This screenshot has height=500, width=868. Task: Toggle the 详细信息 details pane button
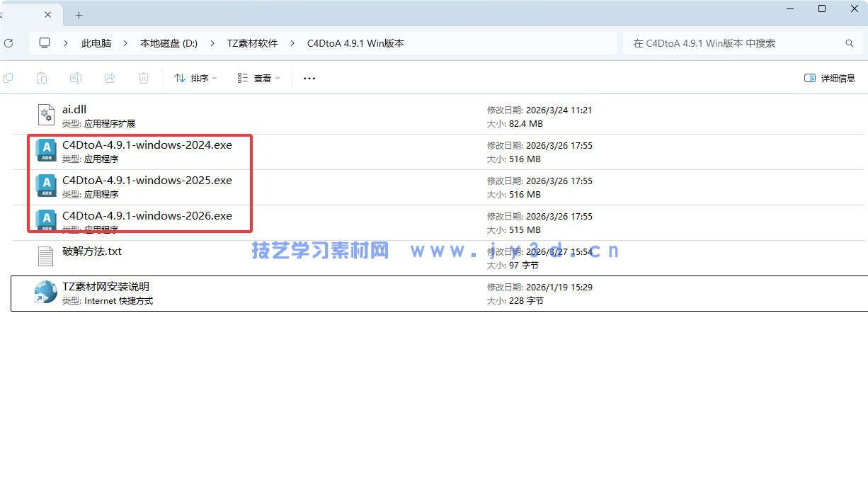(x=830, y=78)
